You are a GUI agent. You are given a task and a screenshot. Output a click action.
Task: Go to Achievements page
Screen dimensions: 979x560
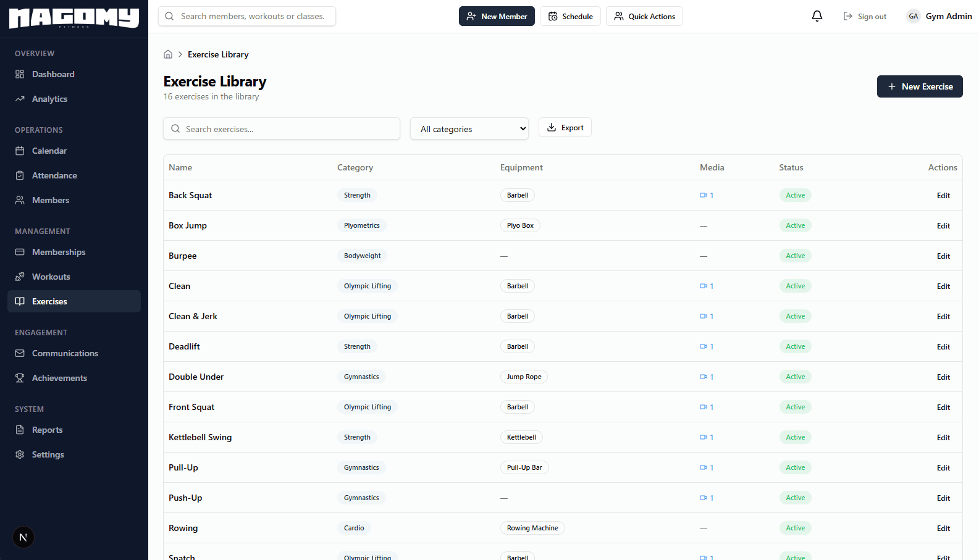[x=74, y=378]
